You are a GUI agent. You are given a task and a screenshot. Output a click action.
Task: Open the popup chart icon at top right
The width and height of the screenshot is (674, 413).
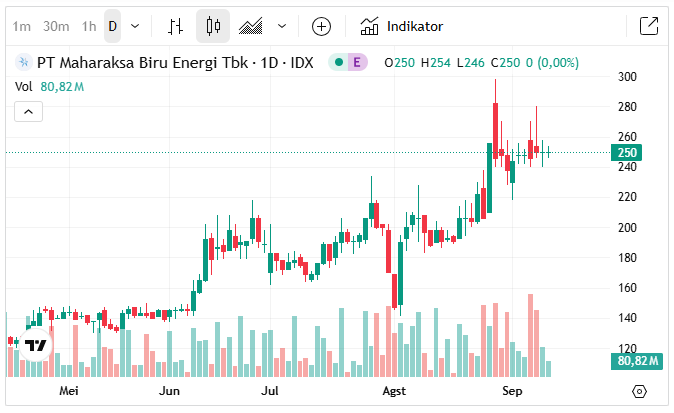[648, 26]
